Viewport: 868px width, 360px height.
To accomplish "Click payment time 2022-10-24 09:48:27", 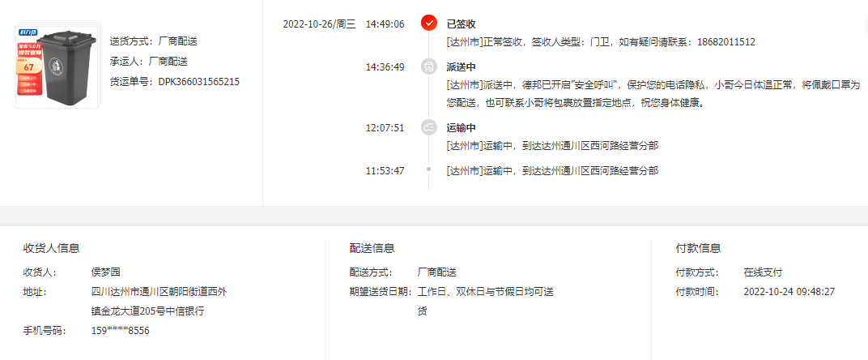I will pos(789,292).
